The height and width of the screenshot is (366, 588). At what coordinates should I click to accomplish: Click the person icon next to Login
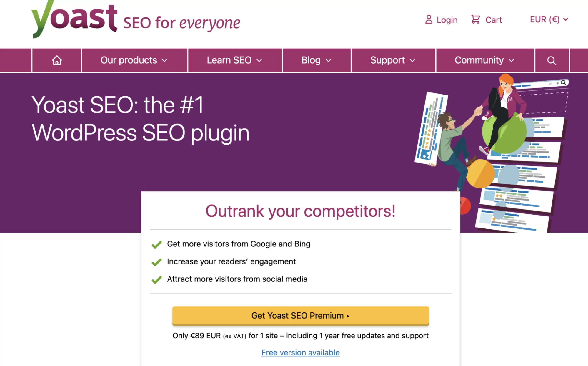pyautogui.click(x=429, y=19)
